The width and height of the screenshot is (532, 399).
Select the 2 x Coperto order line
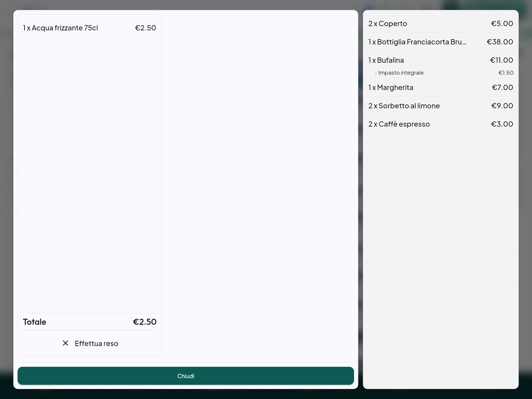click(441, 24)
